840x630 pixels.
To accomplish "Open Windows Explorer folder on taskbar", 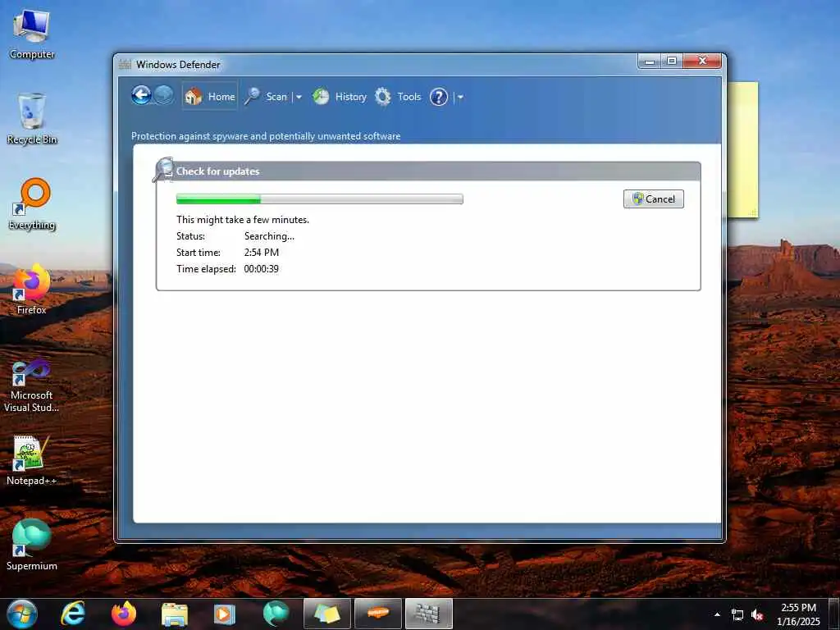I will point(175,614).
